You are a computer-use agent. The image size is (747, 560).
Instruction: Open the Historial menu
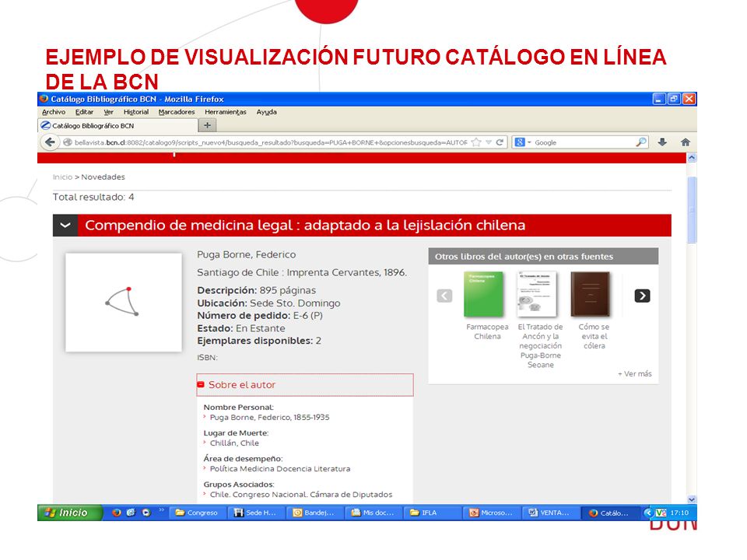(135, 112)
